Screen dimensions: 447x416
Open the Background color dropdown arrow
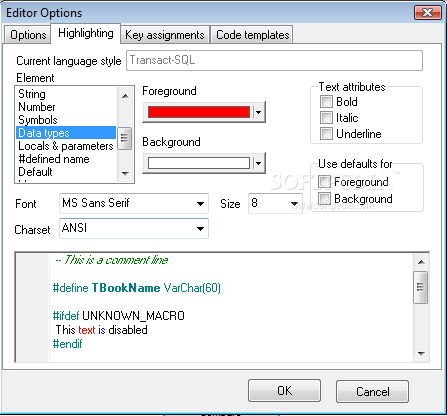tap(258, 163)
